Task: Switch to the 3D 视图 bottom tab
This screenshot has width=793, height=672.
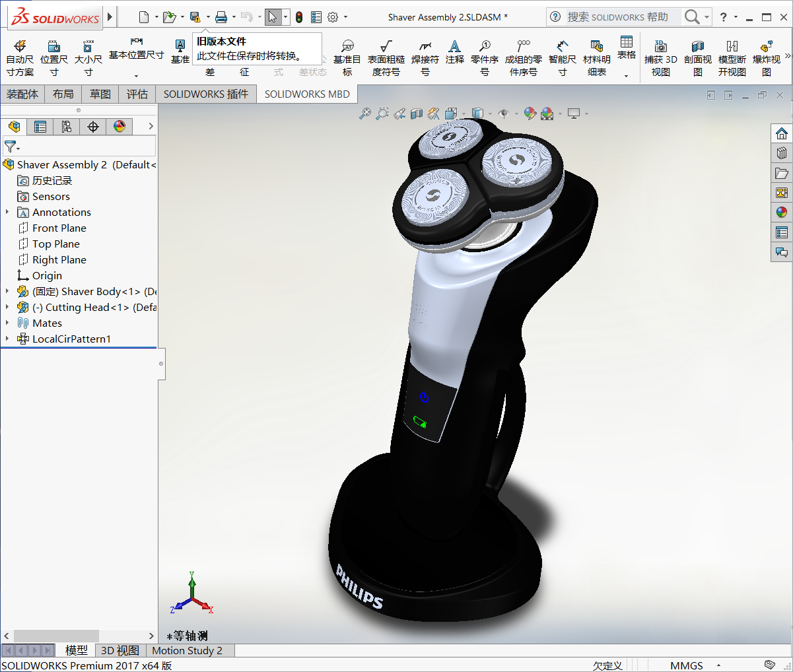Action: click(120, 651)
